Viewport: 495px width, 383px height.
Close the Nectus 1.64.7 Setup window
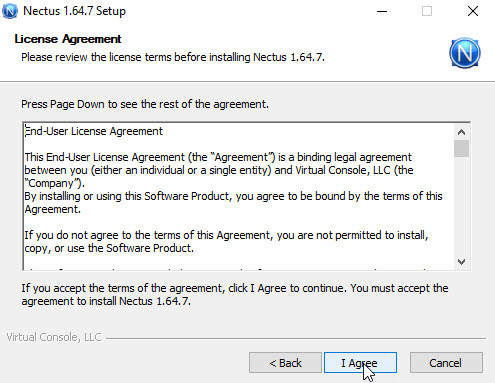click(x=473, y=11)
